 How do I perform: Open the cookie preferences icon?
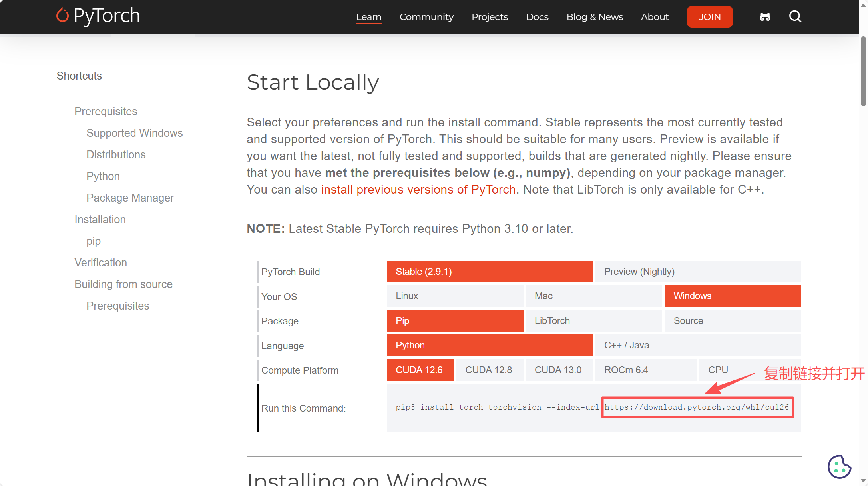click(x=839, y=466)
